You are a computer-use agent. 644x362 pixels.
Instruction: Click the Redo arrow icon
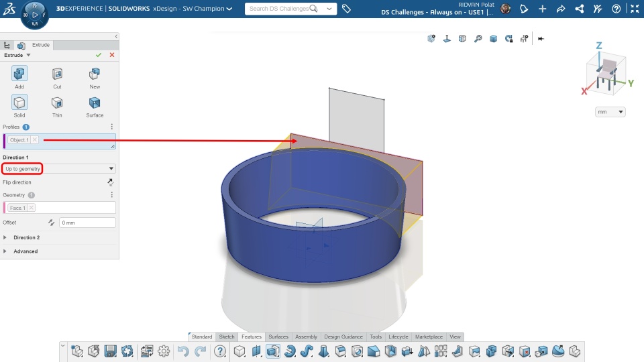[200, 351]
